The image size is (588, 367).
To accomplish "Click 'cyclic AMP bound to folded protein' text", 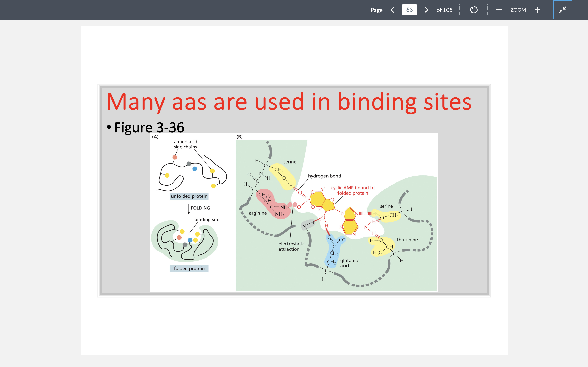I will 353,190.
